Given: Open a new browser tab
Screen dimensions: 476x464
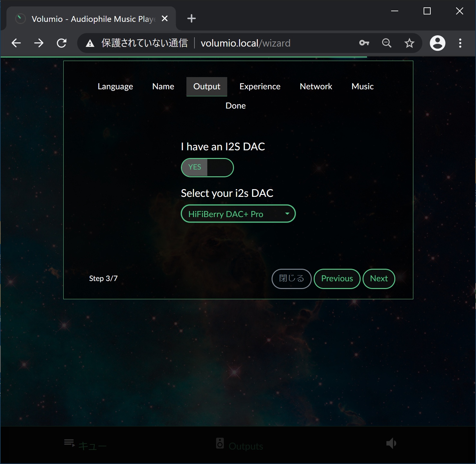Looking at the screenshot, I should coord(191,19).
